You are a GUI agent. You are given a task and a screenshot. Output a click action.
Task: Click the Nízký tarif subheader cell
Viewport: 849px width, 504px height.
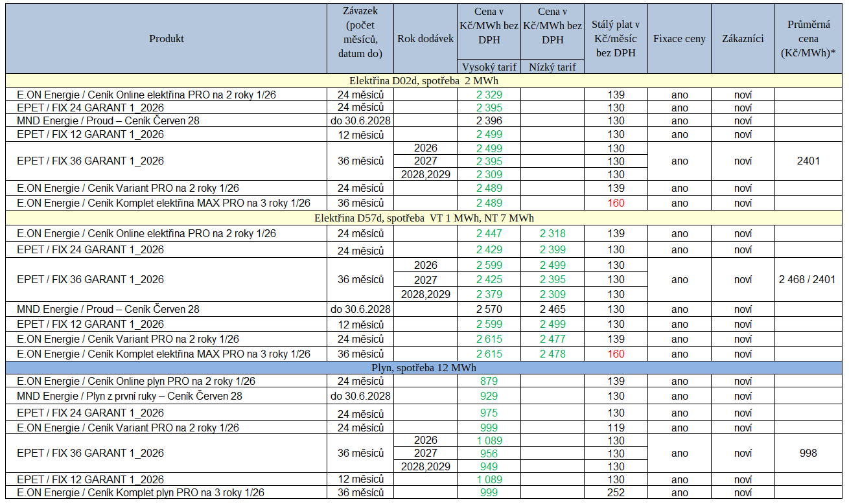point(552,67)
